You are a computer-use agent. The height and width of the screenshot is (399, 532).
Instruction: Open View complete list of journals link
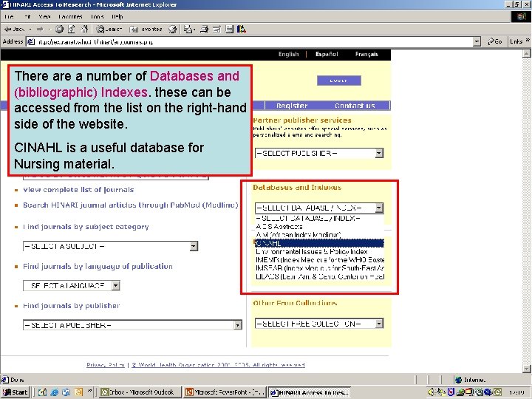pyautogui.click(x=78, y=190)
